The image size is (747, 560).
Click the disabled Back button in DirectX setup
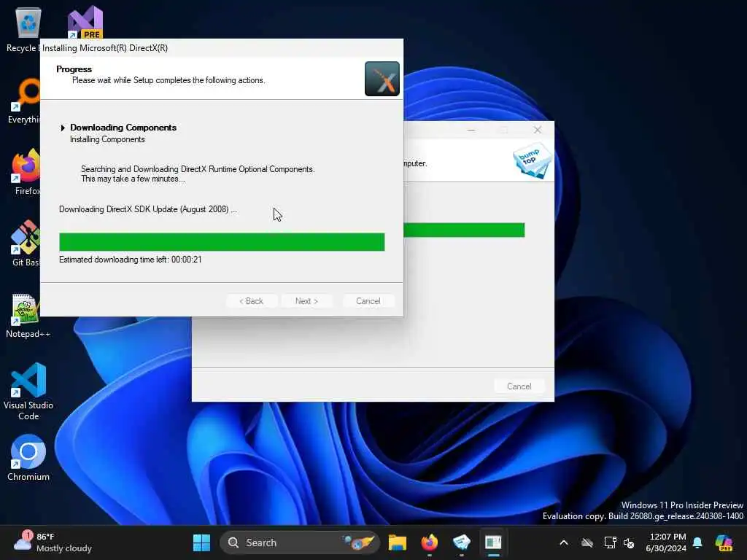tap(252, 301)
